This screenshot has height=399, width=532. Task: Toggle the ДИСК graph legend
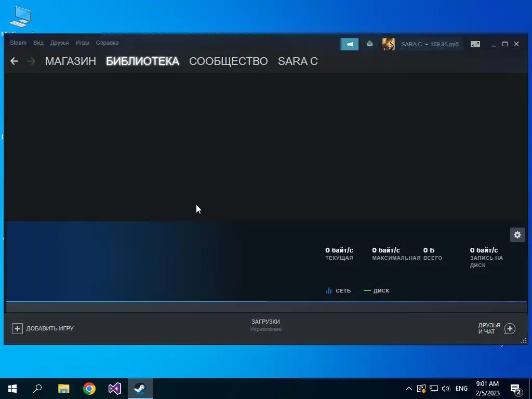tap(377, 291)
